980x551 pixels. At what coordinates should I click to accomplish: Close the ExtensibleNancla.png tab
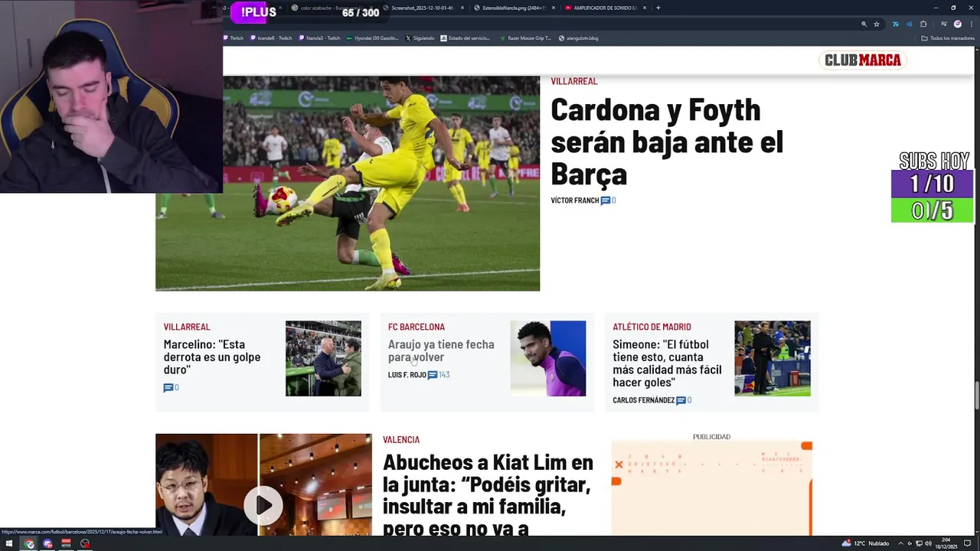click(554, 8)
